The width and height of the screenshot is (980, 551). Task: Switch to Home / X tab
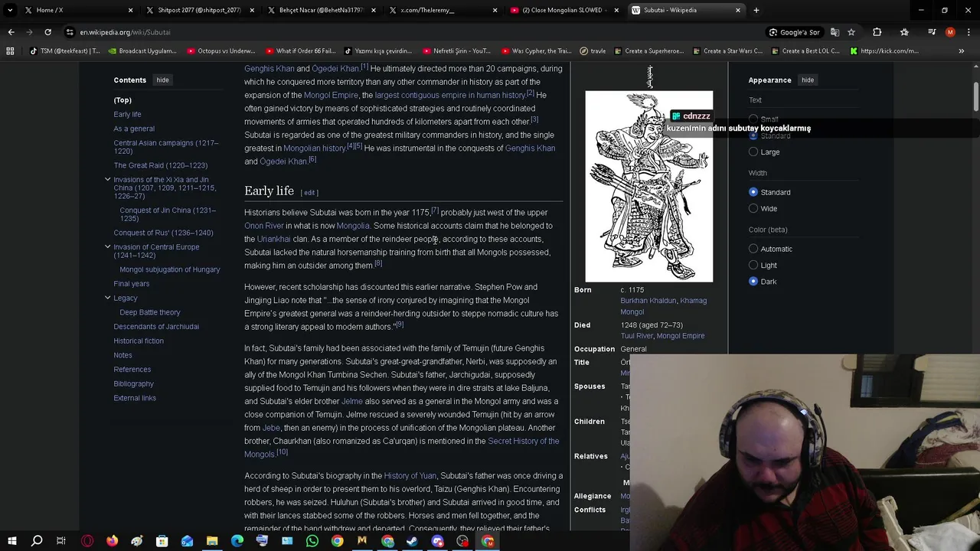[73, 10]
